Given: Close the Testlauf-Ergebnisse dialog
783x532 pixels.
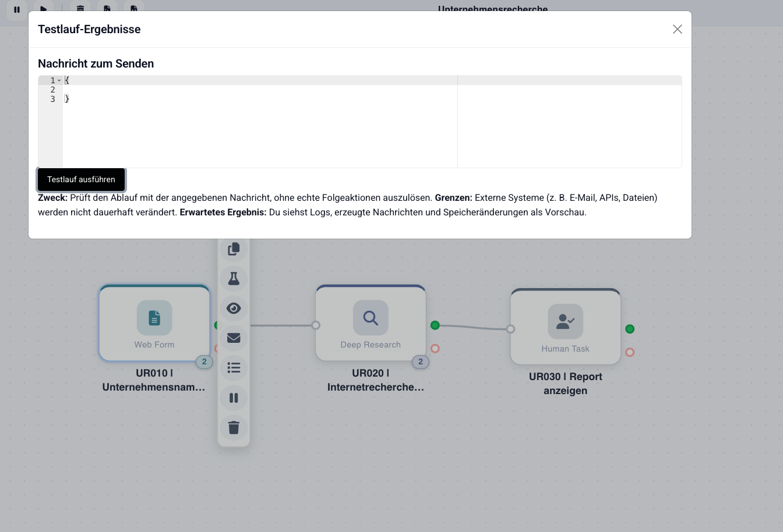Looking at the screenshot, I should (677, 29).
